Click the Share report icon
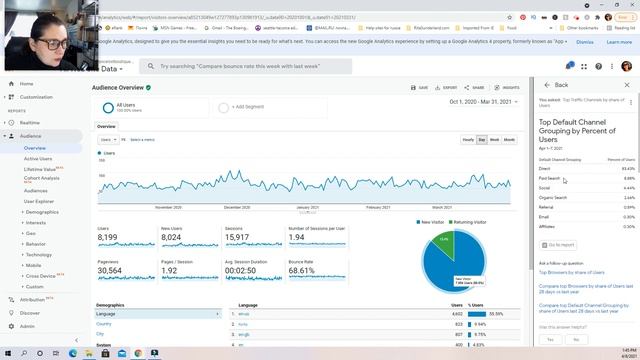 (467, 87)
